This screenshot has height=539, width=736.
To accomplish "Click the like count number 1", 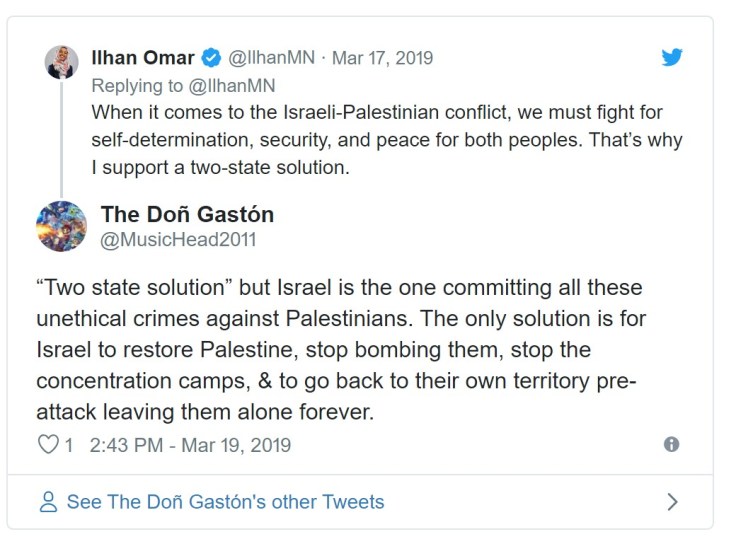I will (69, 445).
